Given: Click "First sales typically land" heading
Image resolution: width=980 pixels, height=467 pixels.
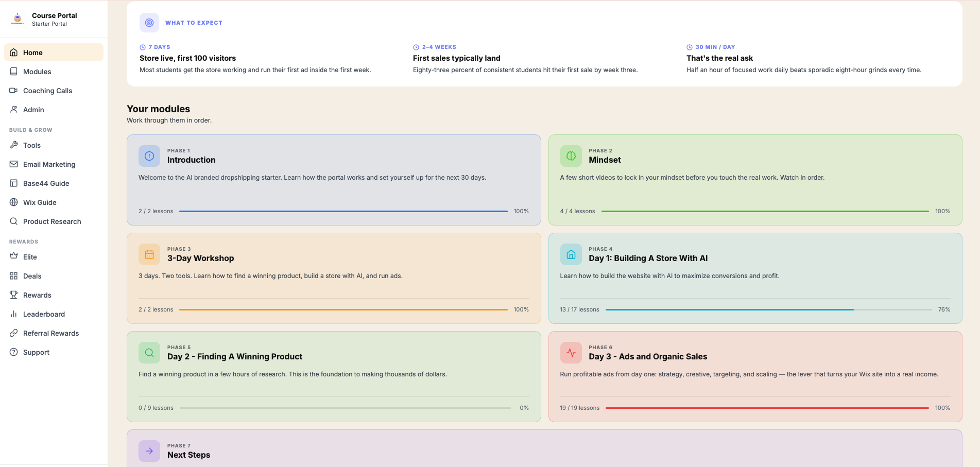Looking at the screenshot, I should point(456,58).
